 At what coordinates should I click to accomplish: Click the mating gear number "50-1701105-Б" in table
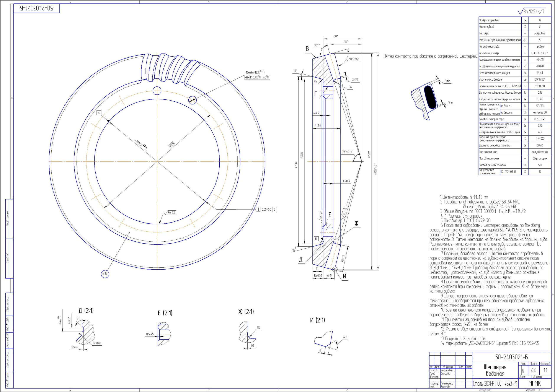(508, 172)
